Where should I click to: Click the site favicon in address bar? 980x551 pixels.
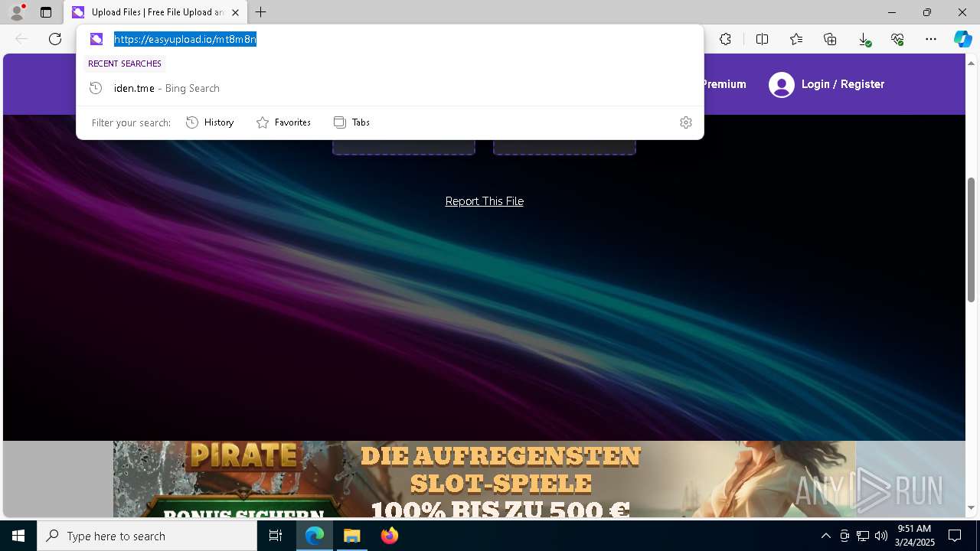[x=96, y=39]
